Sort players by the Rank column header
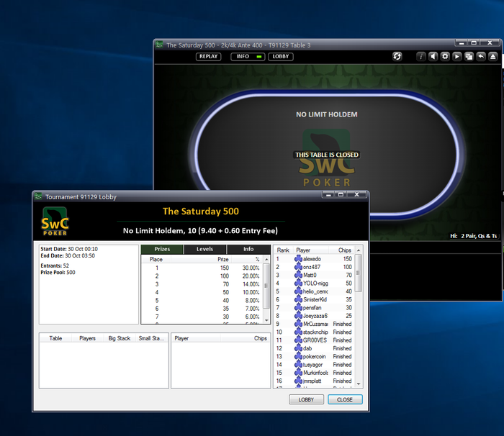Viewport: 504px width, 436px height. (283, 250)
